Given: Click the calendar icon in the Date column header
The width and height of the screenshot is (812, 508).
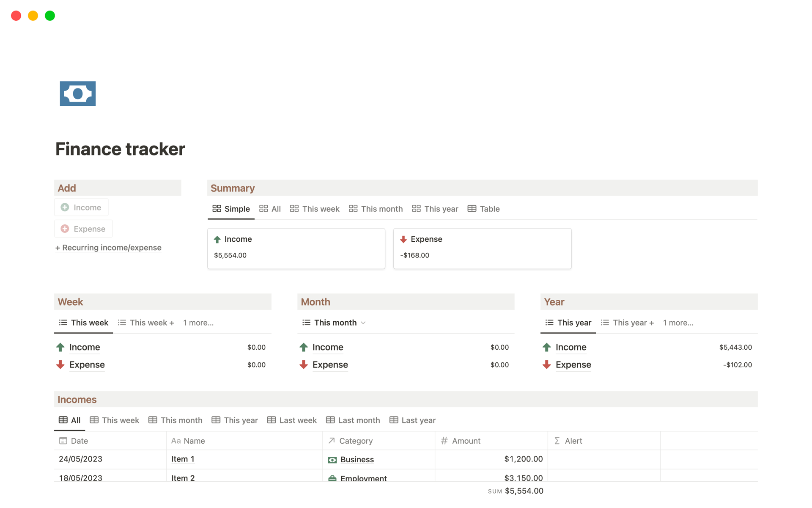Looking at the screenshot, I should (63, 441).
